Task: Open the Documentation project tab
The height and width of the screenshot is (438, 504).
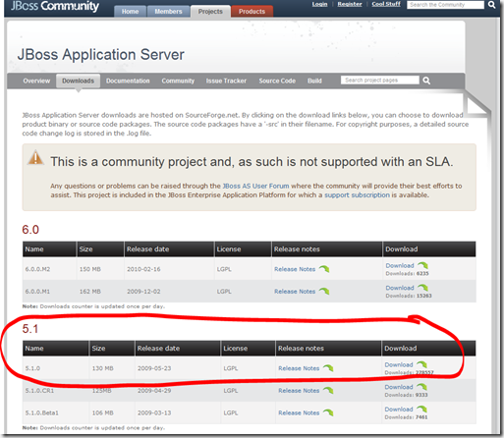Action: coord(128,81)
